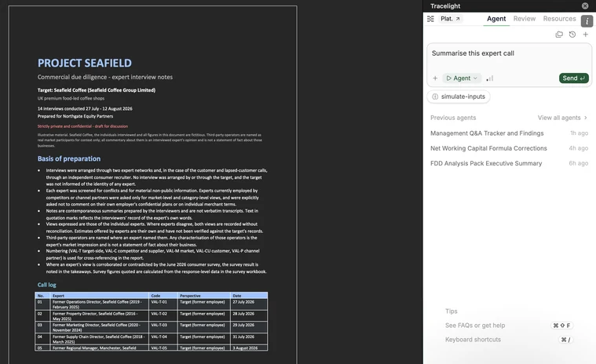Send the prompt with the Send button
596x364 pixels.
coord(573,78)
